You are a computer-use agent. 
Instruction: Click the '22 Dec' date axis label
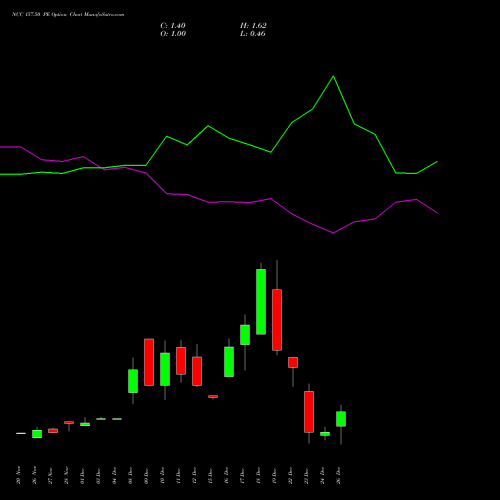[290, 476]
